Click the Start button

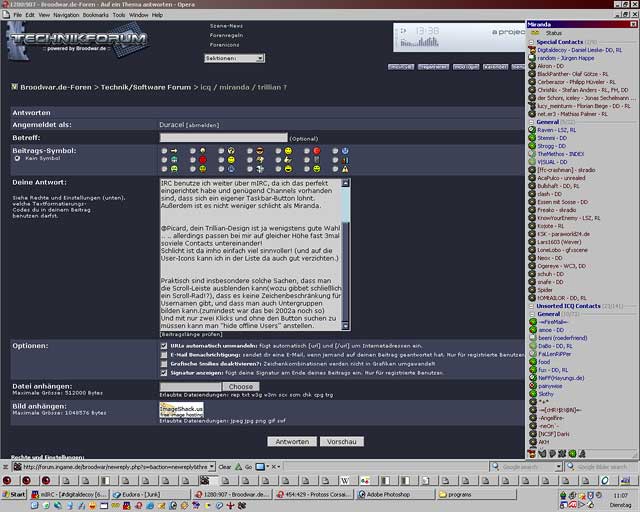(x=14, y=494)
